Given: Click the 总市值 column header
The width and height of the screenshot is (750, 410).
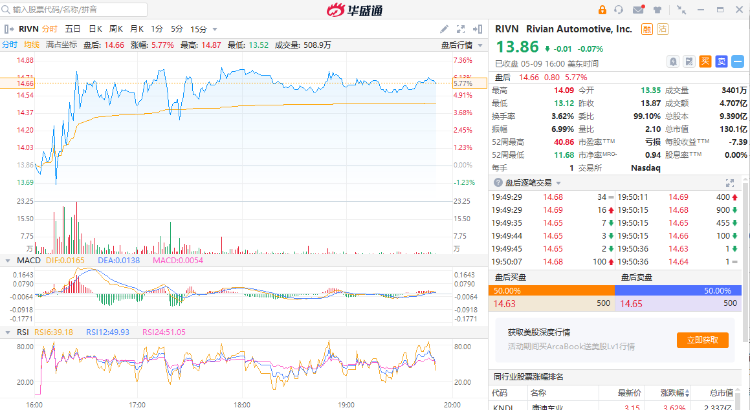Looking at the screenshot, I should click(x=721, y=393).
